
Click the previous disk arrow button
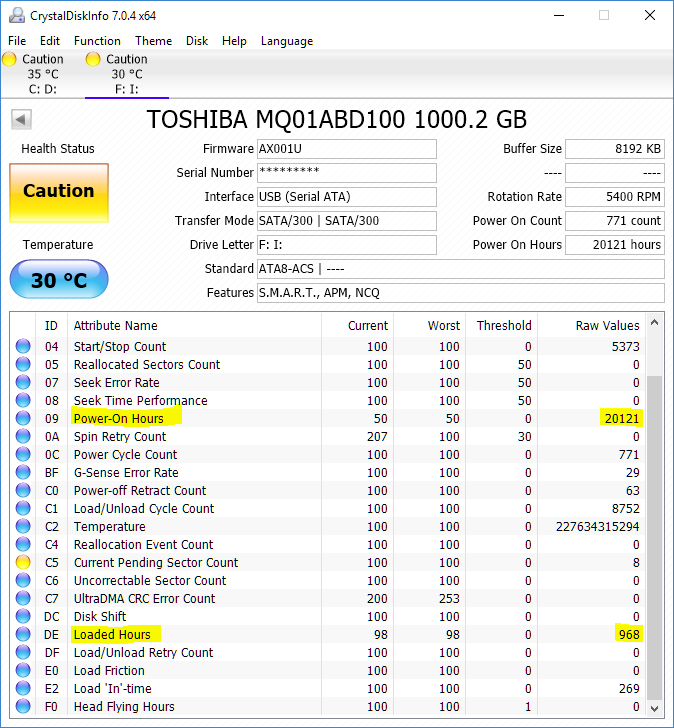click(21, 119)
